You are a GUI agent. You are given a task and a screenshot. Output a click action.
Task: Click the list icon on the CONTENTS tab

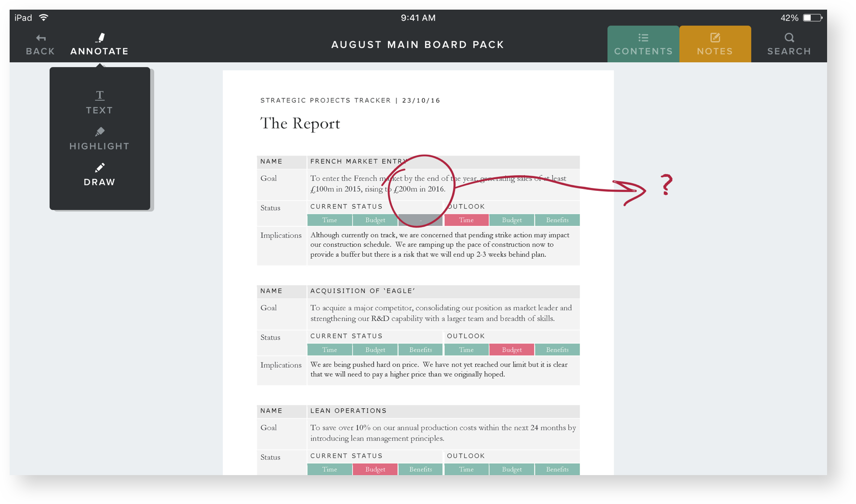click(643, 37)
